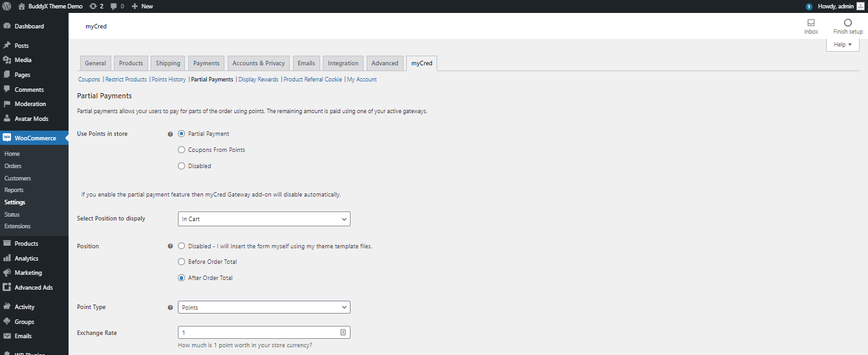Open the Restrict Products subsection link
This screenshot has height=355, width=868.
click(x=126, y=80)
